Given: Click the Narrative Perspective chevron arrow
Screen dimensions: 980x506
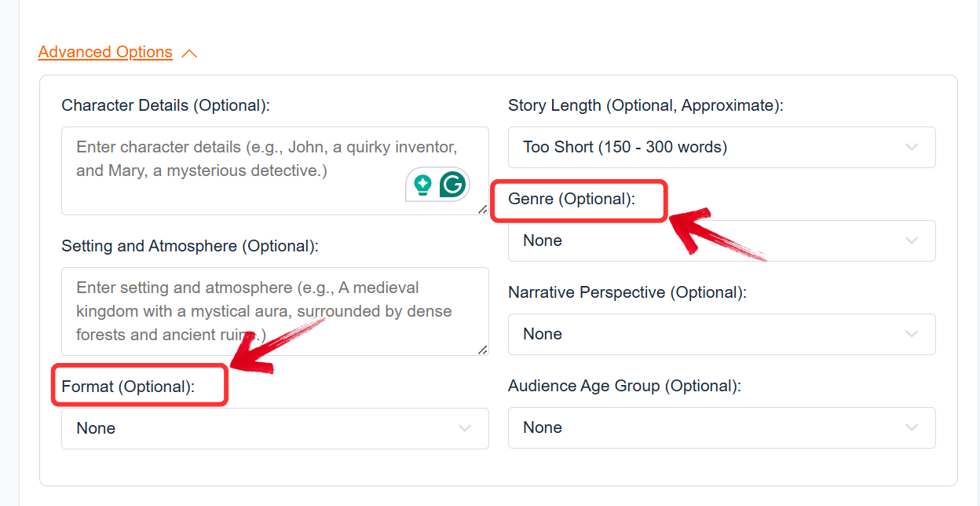Looking at the screenshot, I should (911, 334).
